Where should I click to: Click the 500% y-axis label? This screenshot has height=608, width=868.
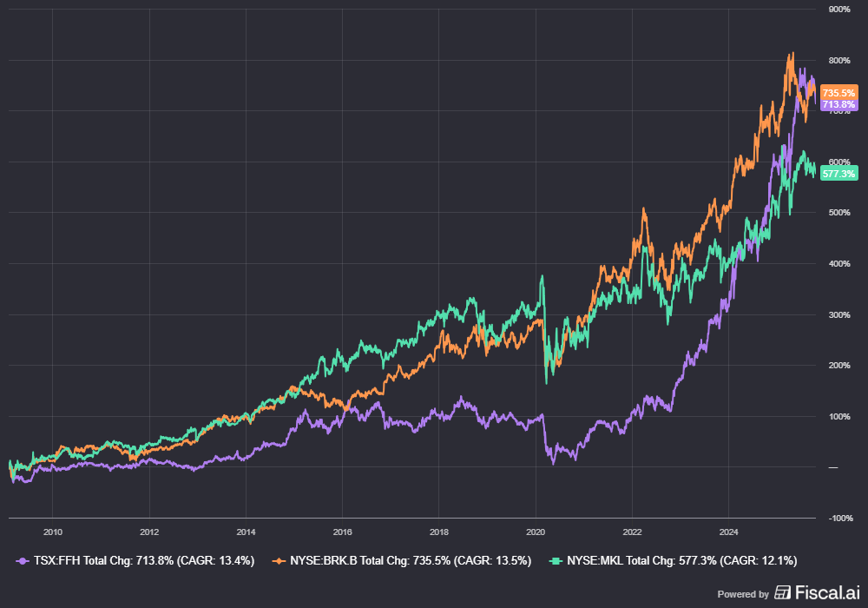839,213
